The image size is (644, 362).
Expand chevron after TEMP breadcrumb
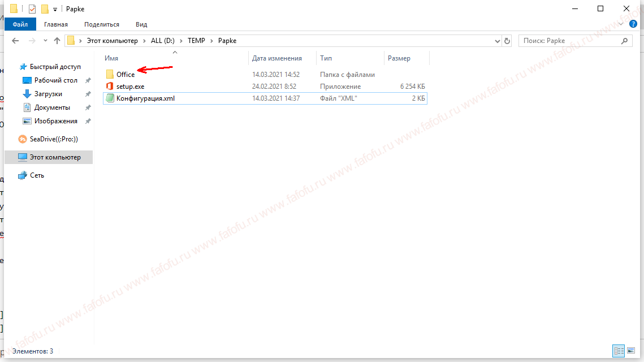tap(211, 41)
